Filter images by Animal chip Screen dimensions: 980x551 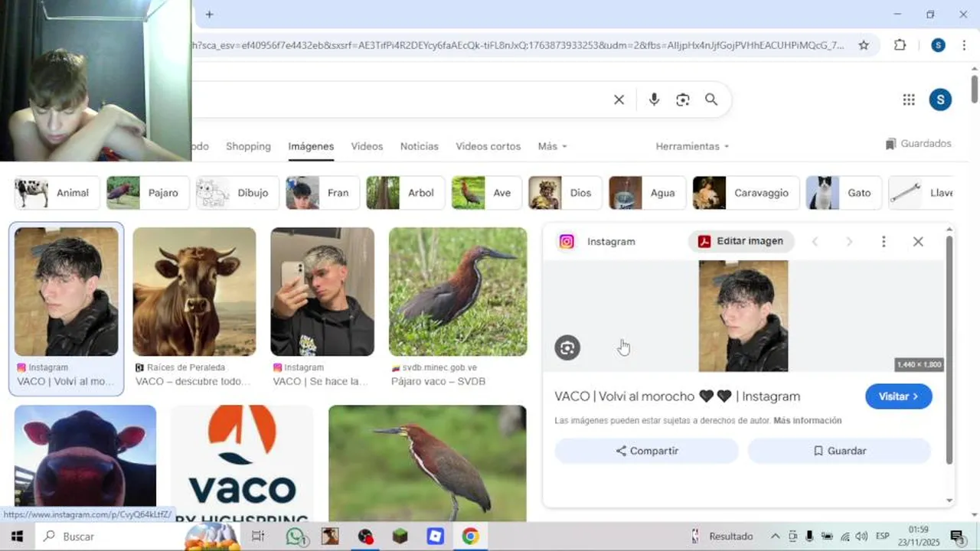tap(57, 193)
